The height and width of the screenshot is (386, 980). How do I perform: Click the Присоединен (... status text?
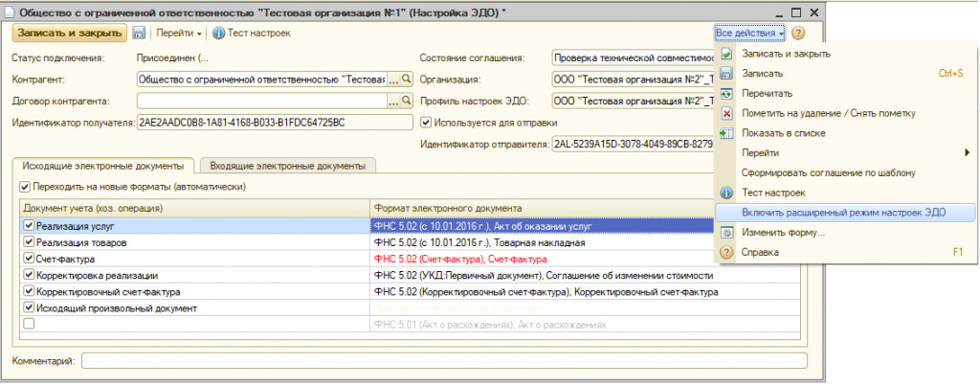[172, 58]
